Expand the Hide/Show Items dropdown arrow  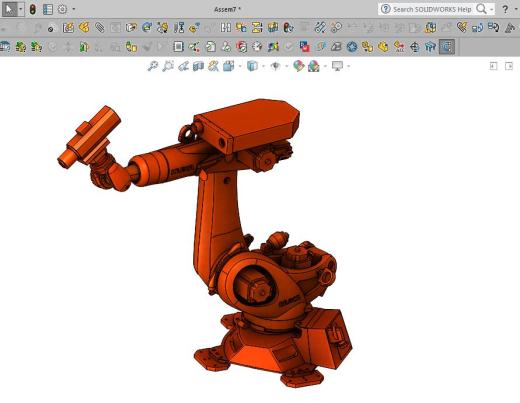tap(287, 66)
